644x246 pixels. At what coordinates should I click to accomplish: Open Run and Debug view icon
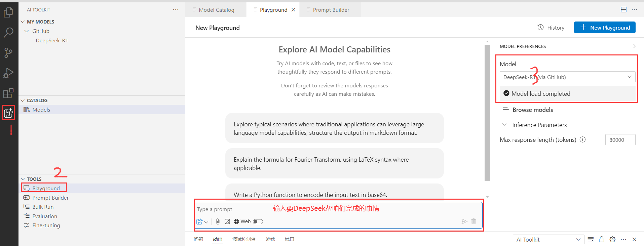coord(8,73)
